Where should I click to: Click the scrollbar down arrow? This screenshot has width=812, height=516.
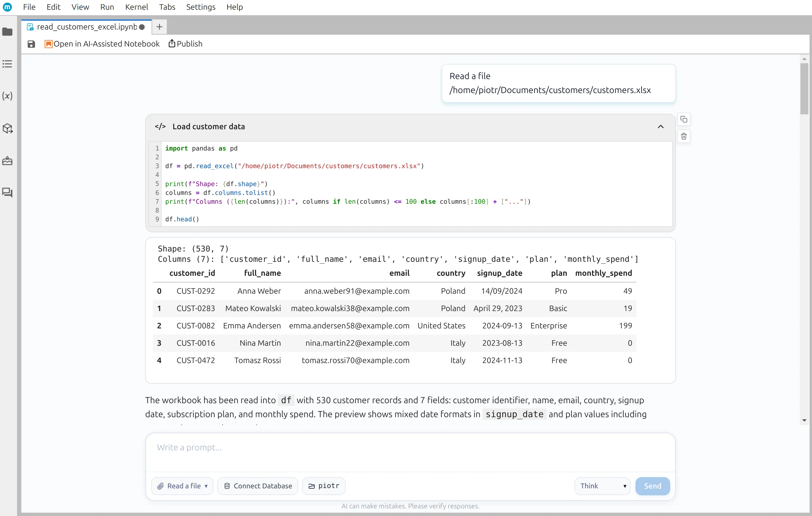coord(804,420)
